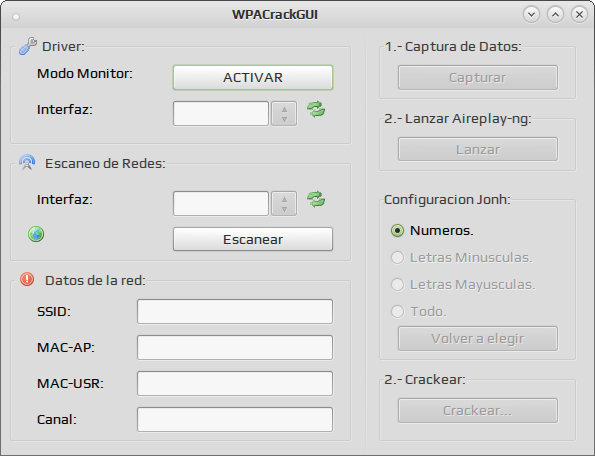The image size is (595, 456).
Task: Open the Escaneo de Redes Interfaz dropdown arrows
Action: (284, 203)
